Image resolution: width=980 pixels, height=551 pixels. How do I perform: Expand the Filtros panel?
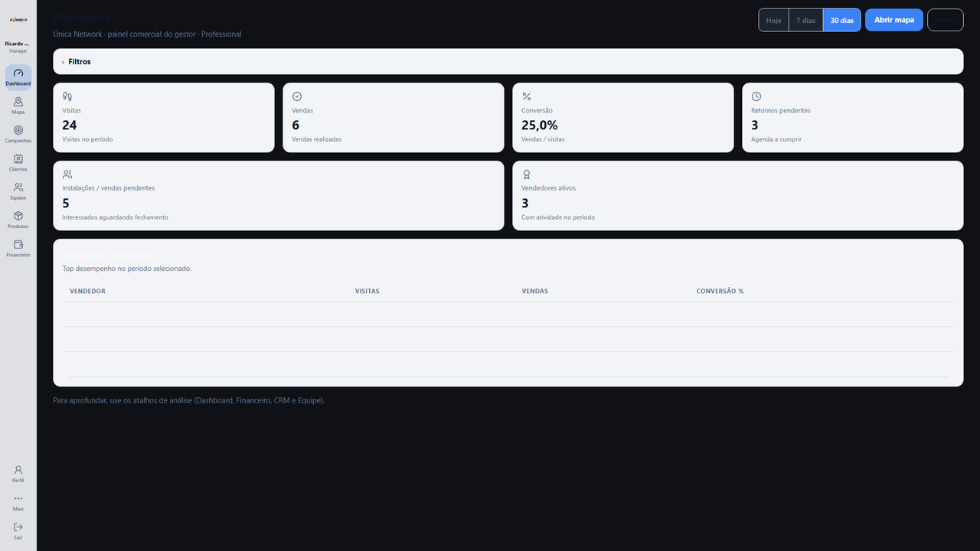pyautogui.click(x=508, y=61)
